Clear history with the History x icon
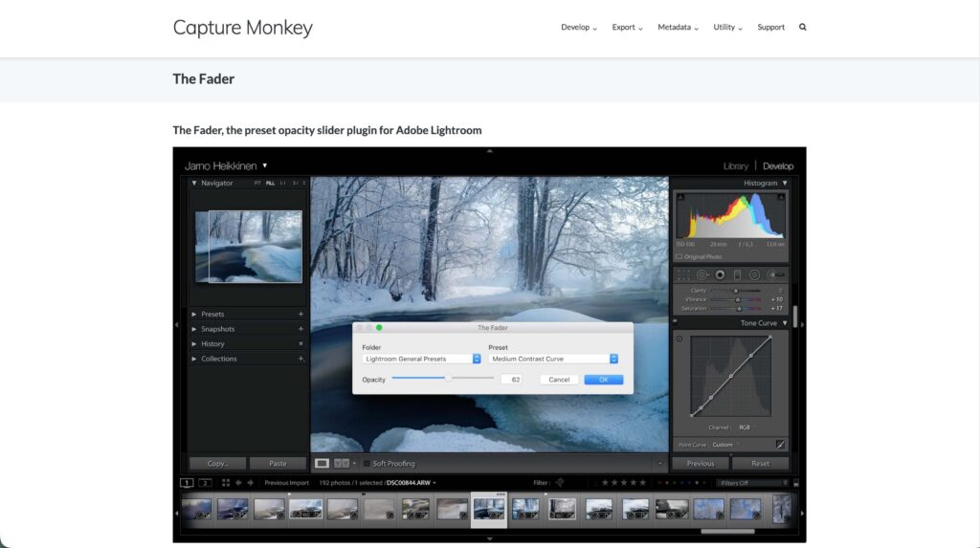 (301, 343)
